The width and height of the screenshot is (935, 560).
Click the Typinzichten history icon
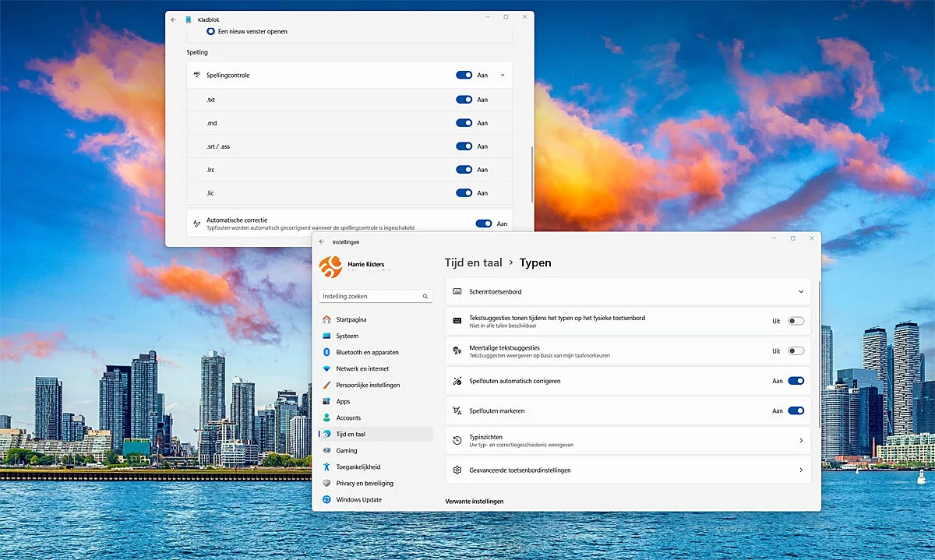point(457,441)
